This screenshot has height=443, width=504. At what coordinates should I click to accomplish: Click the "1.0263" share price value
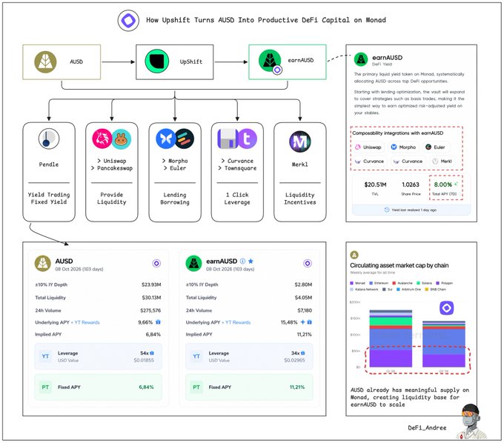411,184
